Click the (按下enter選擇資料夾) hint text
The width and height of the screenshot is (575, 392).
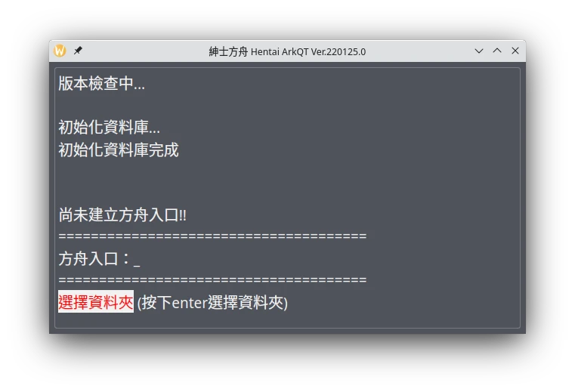coord(212,303)
